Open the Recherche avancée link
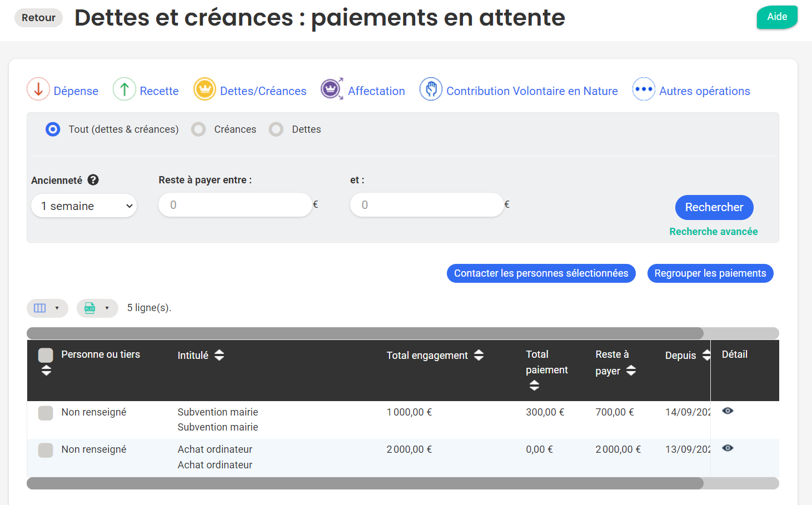812x505 pixels. pyautogui.click(x=713, y=232)
